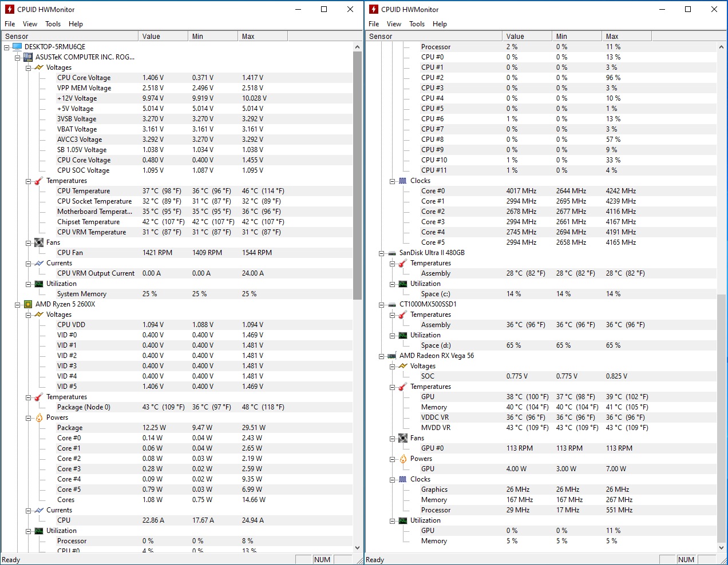
Task: Click Max column header in right window
Action: (627, 36)
